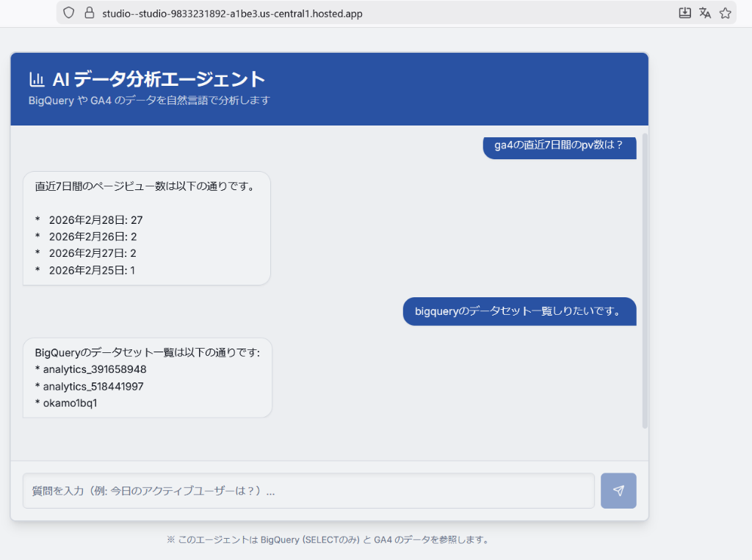This screenshot has width=752, height=560.
Task: Click user message bigqueryのデータセット一覧しりたいです。
Action: (519, 311)
